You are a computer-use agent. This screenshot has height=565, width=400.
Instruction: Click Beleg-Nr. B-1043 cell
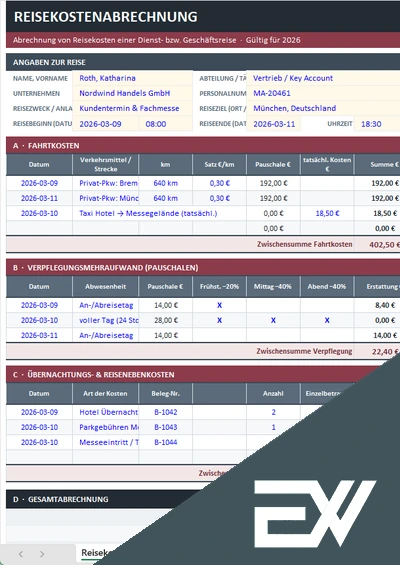165,427
